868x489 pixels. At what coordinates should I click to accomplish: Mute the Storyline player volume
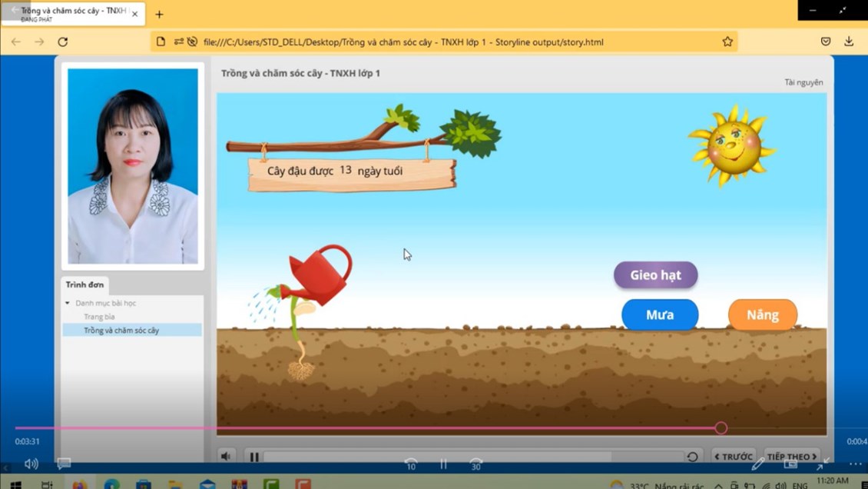point(226,457)
